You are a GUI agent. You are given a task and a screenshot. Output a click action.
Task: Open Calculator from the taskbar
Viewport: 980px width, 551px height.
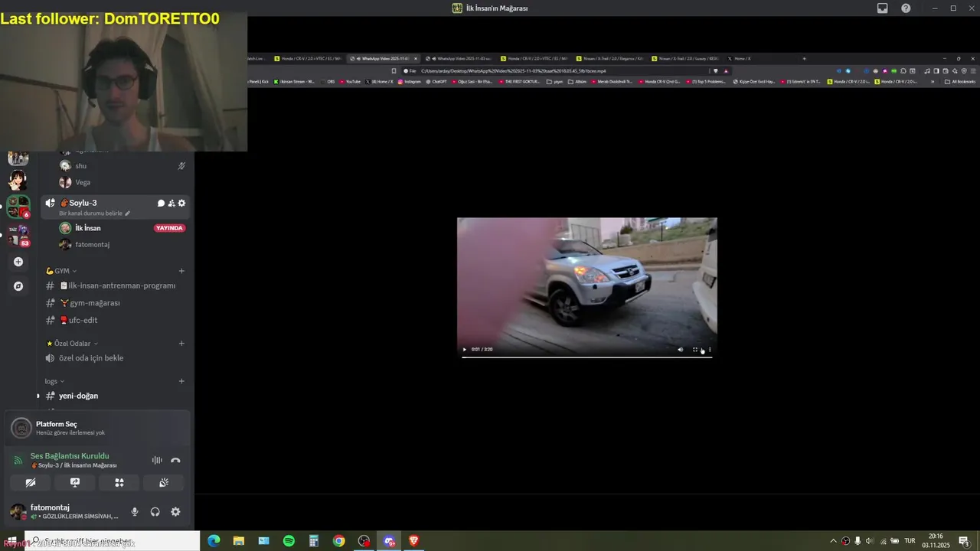click(x=314, y=541)
